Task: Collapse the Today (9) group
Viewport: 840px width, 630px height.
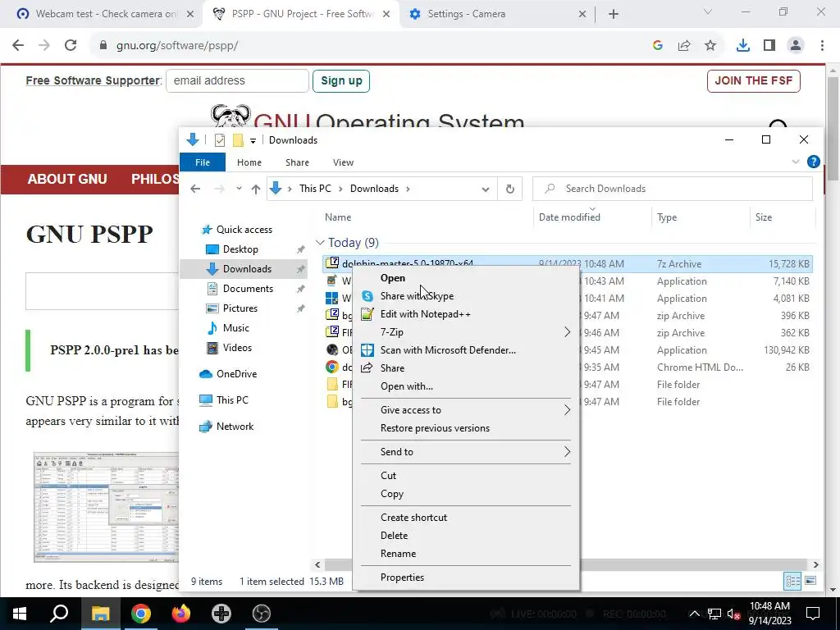Action: tap(320, 243)
